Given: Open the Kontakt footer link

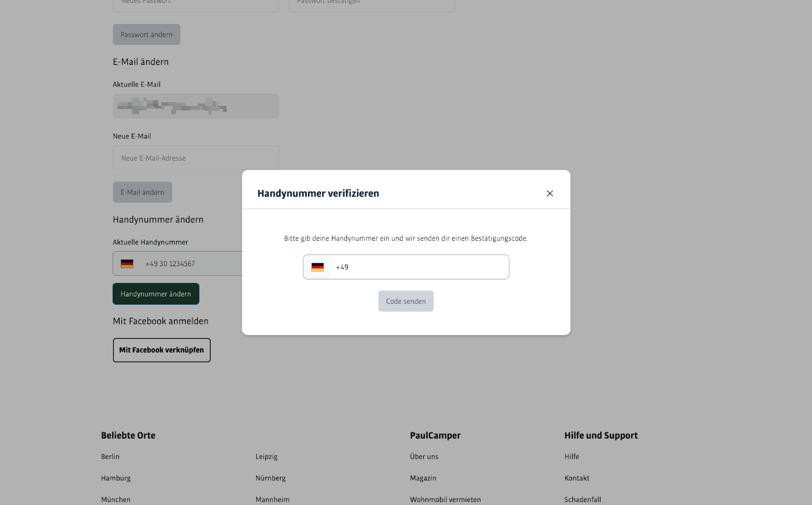Looking at the screenshot, I should pyautogui.click(x=577, y=478).
